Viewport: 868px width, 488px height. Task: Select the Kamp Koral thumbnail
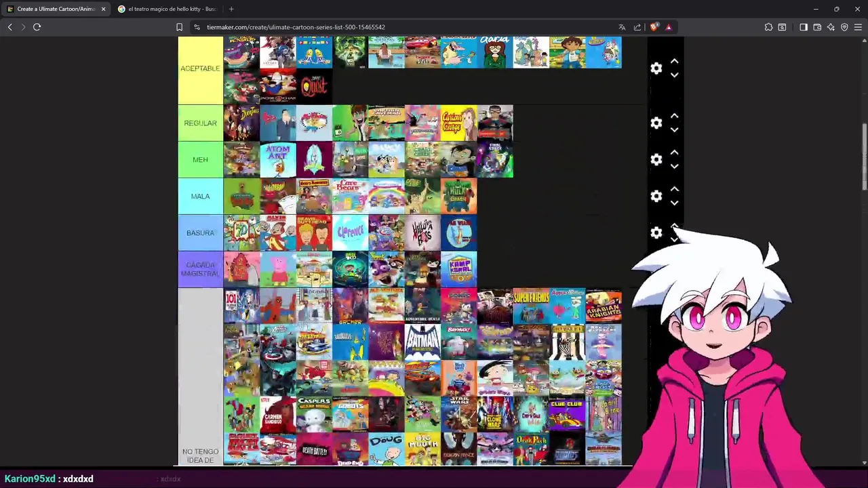pos(459,270)
